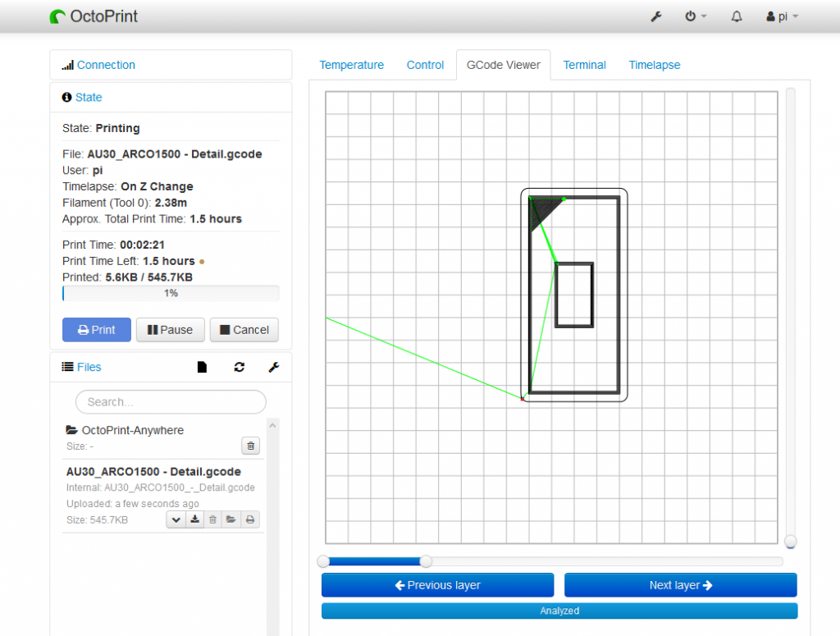This screenshot has height=636, width=840.
Task: Open the system power menu
Action: click(x=696, y=16)
